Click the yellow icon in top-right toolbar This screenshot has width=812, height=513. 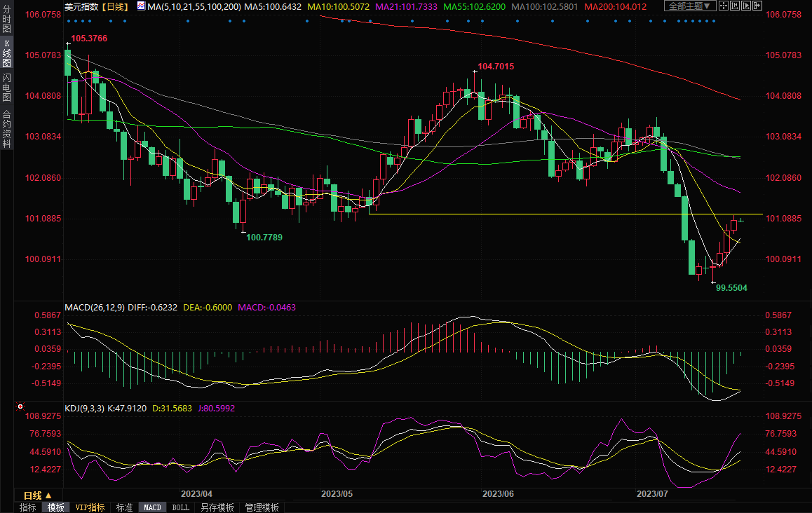pos(722,6)
